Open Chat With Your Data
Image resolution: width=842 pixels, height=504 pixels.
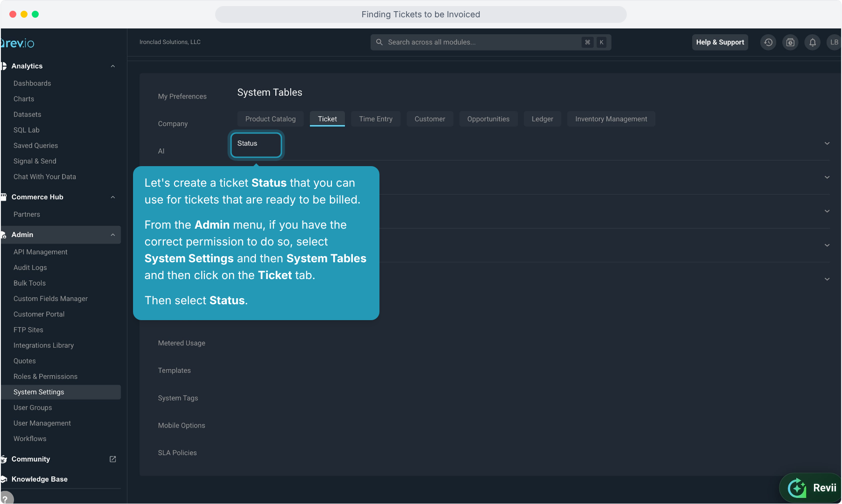pyautogui.click(x=45, y=177)
